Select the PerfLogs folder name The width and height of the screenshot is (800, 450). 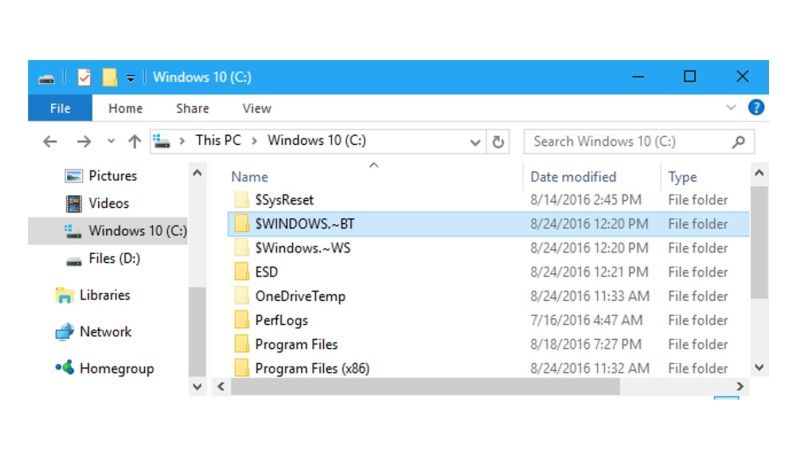(x=281, y=320)
